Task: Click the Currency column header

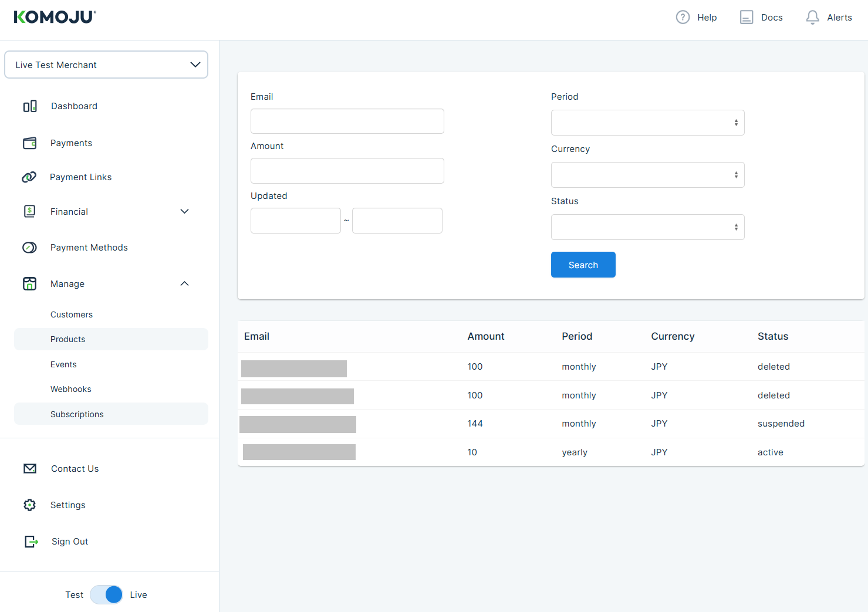Action: [673, 336]
